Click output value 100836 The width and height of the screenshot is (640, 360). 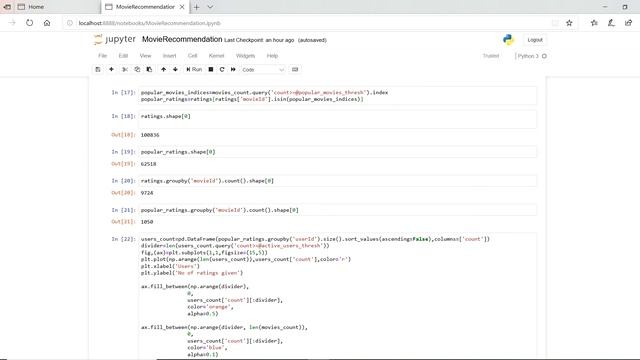click(150, 135)
